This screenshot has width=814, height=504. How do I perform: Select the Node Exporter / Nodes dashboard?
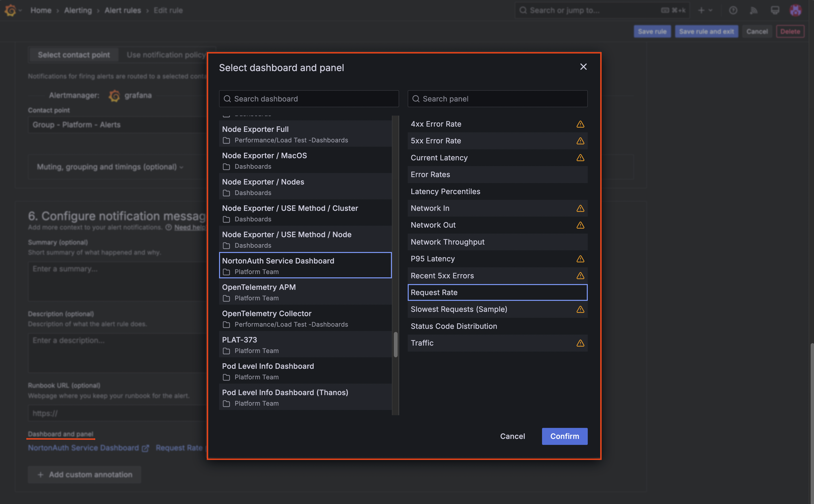[x=305, y=187]
